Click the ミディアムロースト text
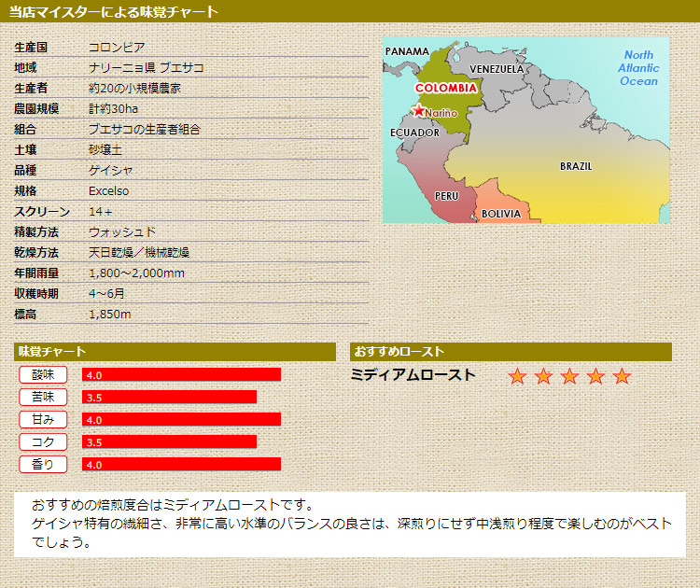This screenshot has height=588, width=700. (413, 375)
